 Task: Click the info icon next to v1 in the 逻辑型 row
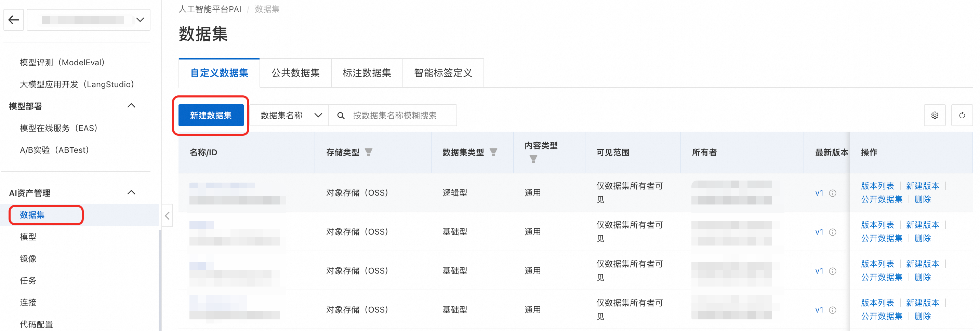[x=832, y=193]
